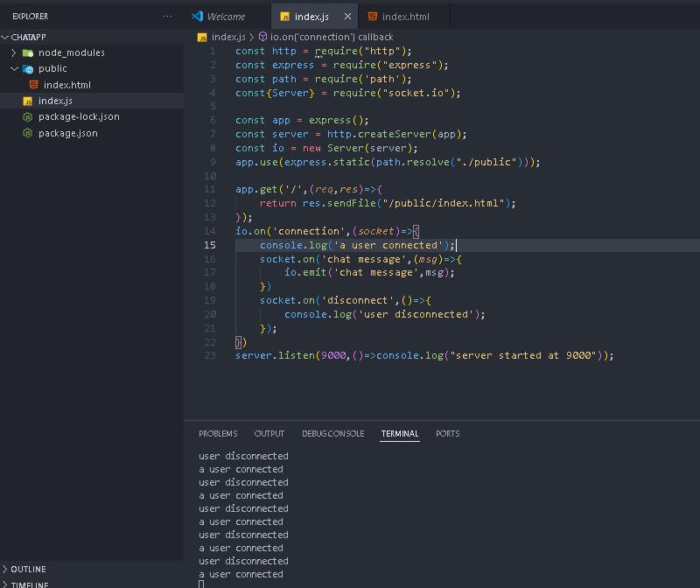The width and height of the screenshot is (700, 588).
Task: Click the io.on('connection') callback breadcrumb
Action: click(x=332, y=37)
